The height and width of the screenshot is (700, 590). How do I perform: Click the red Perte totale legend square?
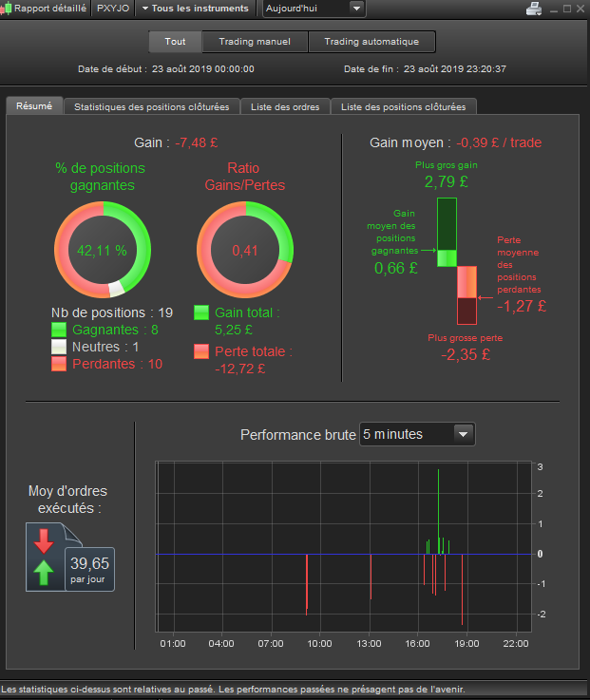(x=201, y=351)
